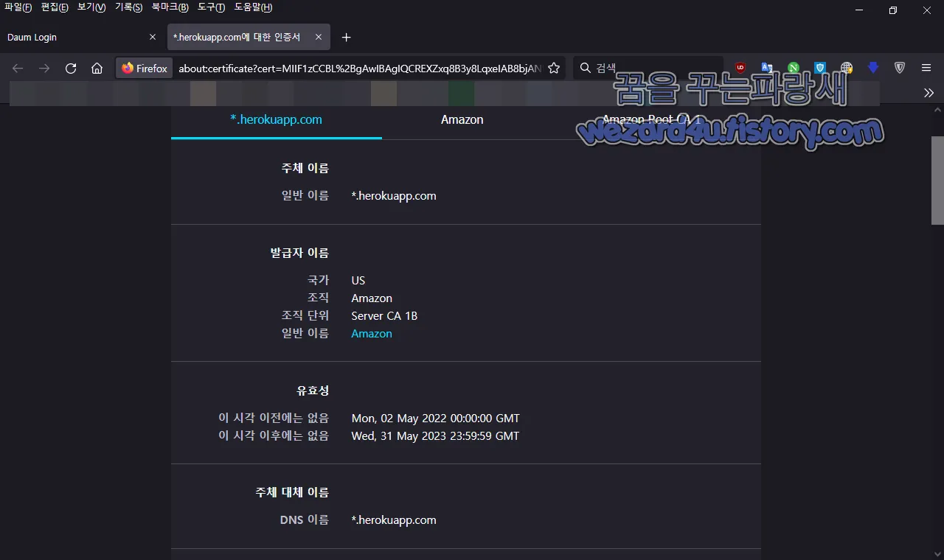Reload the certificate page
This screenshot has height=560, width=944.
71,69
